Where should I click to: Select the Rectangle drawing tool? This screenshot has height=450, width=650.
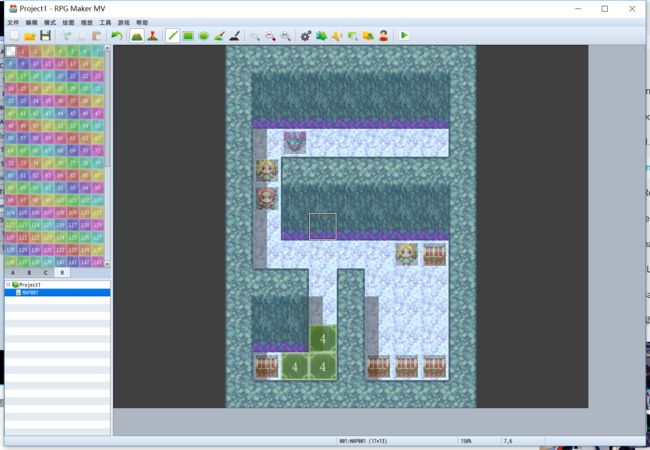tap(188, 36)
